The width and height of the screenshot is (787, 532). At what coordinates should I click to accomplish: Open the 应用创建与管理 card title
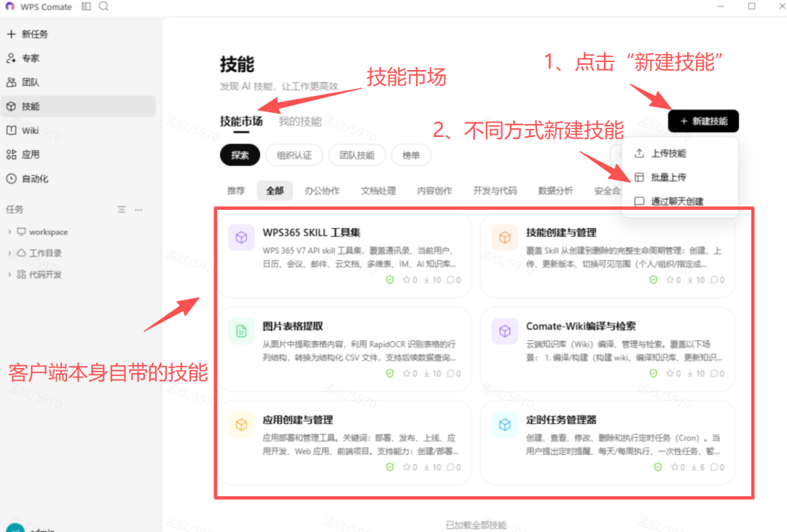coord(297,420)
